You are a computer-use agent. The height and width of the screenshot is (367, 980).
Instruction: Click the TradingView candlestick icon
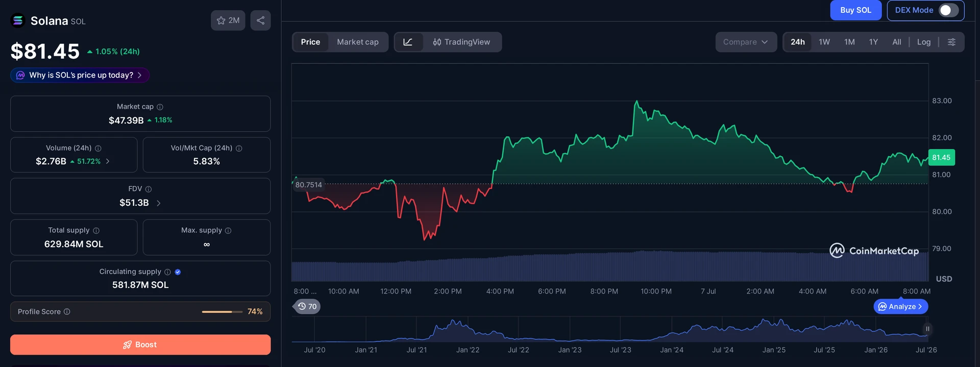[437, 42]
